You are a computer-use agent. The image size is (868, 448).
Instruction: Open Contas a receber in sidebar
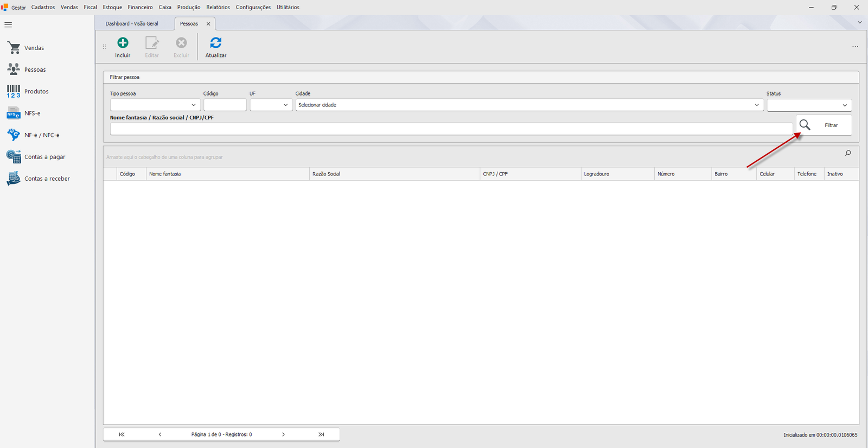(38, 178)
